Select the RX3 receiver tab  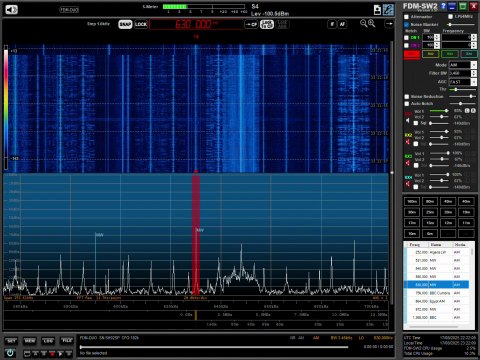pos(450,54)
